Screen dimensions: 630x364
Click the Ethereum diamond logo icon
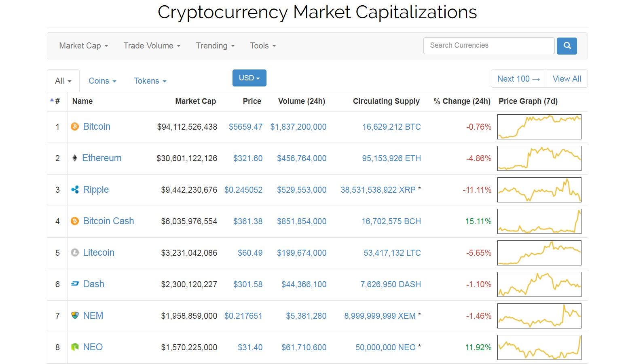coord(74,158)
